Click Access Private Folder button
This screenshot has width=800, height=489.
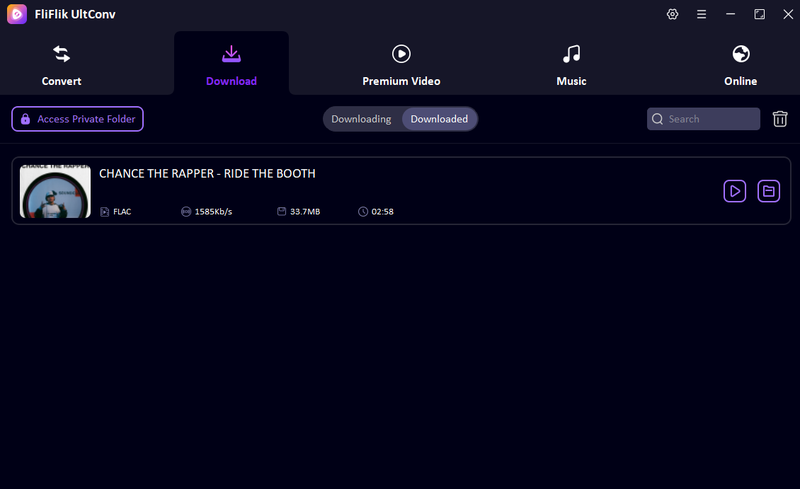click(78, 119)
